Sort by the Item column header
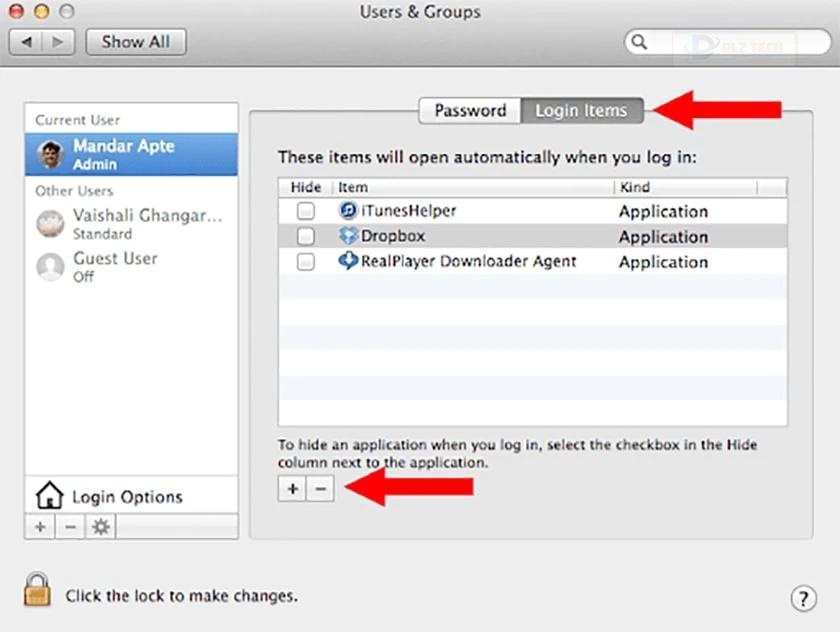The height and width of the screenshot is (632, 840). [x=472, y=187]
